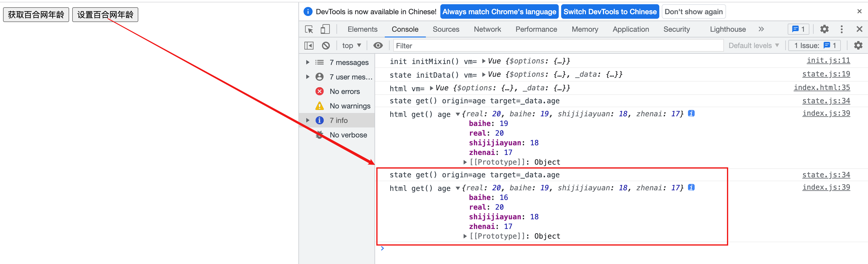Focus the console Filter input field

(558, 46)
